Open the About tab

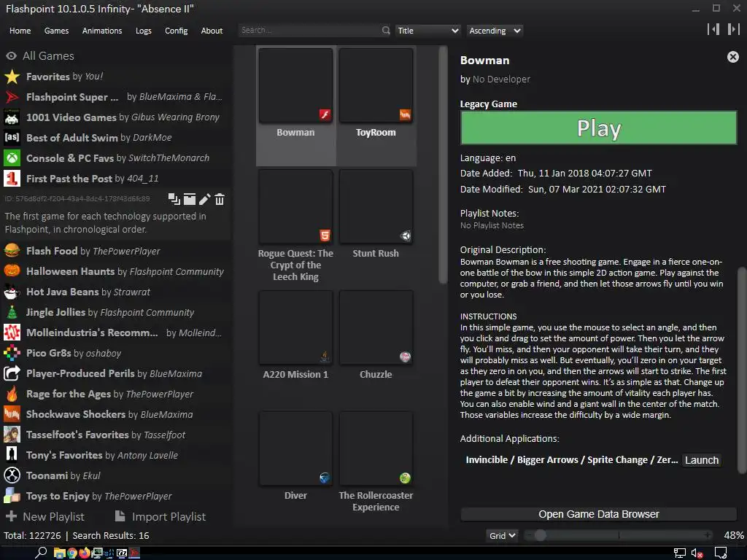click(x=212, y=31)
